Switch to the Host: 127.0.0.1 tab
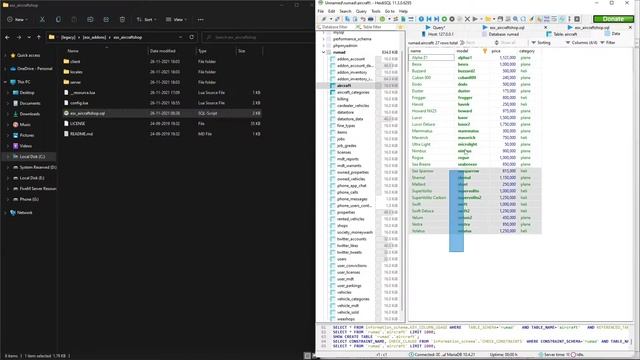 [438, 34]
